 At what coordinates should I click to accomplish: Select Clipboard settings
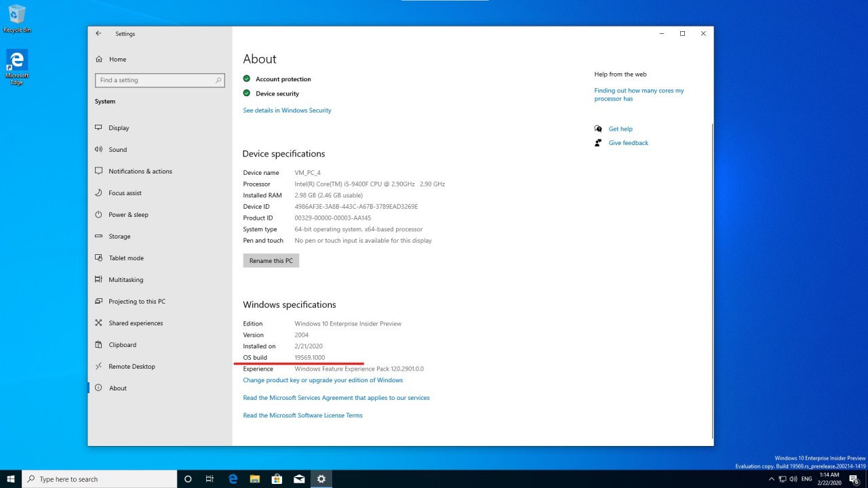pos(122,344)
